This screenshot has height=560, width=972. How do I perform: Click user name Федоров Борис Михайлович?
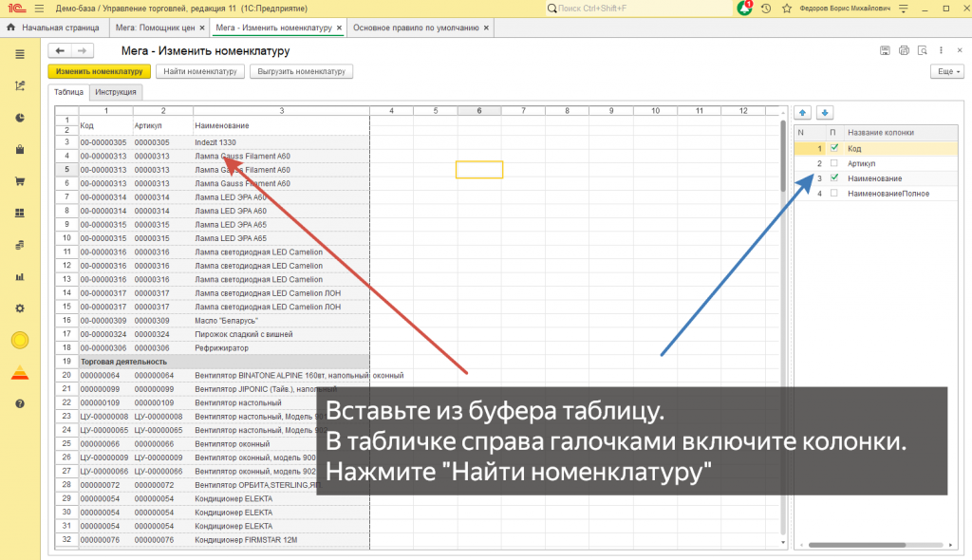[844, 9]
